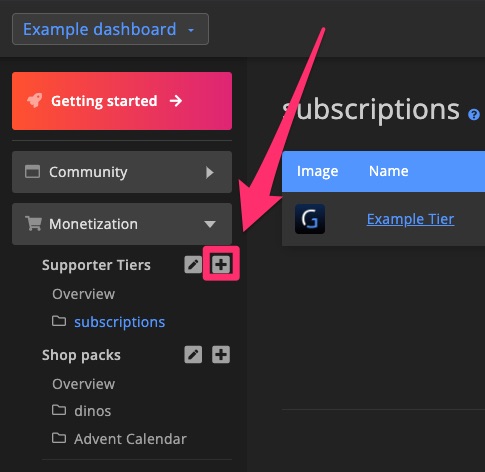Click the Image column header

click(x=317, y=171)
